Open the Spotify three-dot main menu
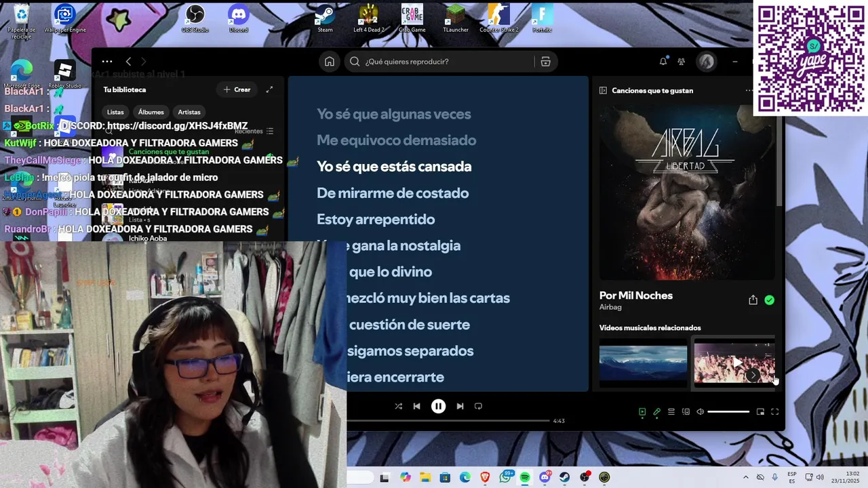Viewport: 868px width, 488px height. pos(107,62)
